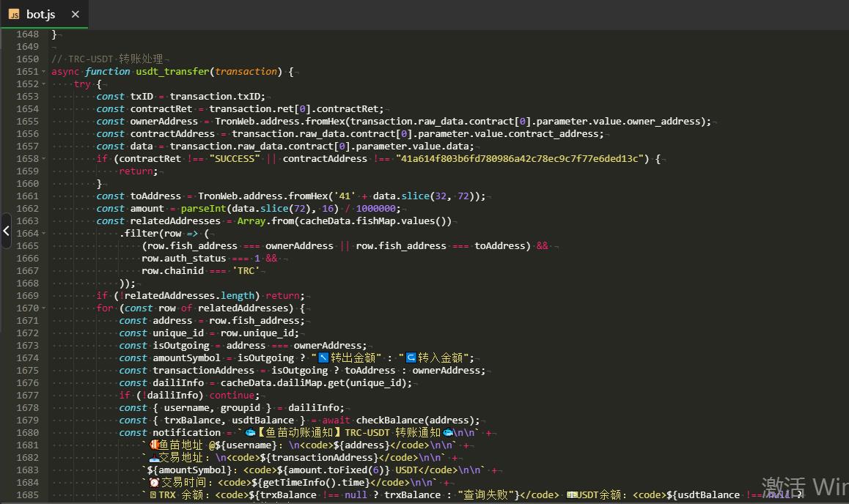Fold the if statement at line 1658

44,159
